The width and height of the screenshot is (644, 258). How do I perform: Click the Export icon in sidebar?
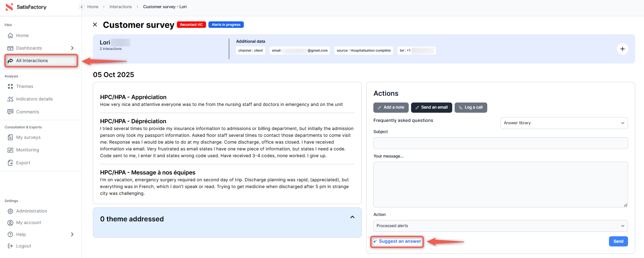[x=10, y=163]
